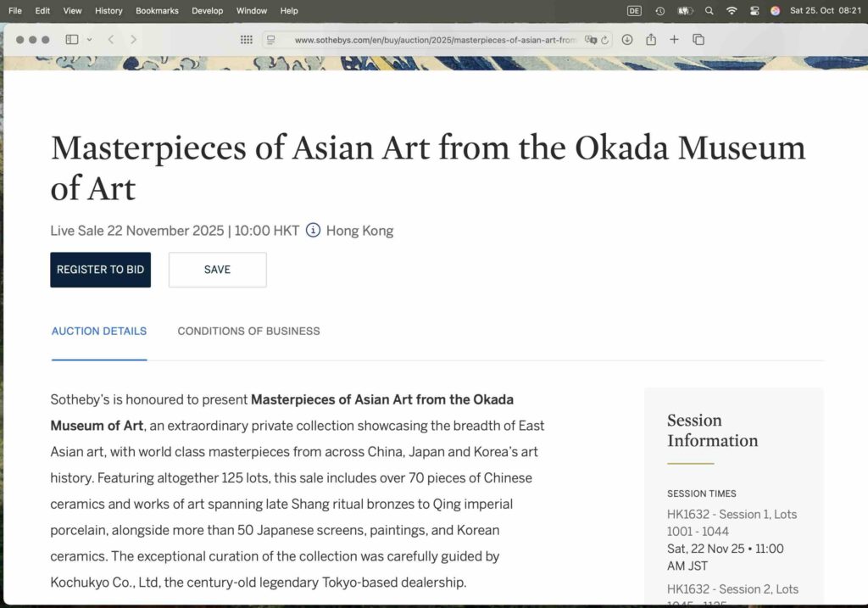This screenshot has width=868, height=608.
Task: Select the Auction Details tab
Action: coord(99,332)
